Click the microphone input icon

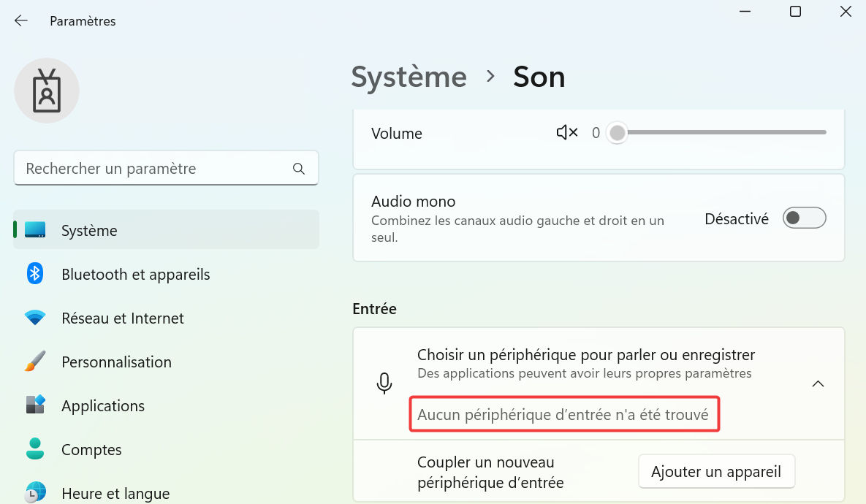pyautogui.click(x=384, y=383)
